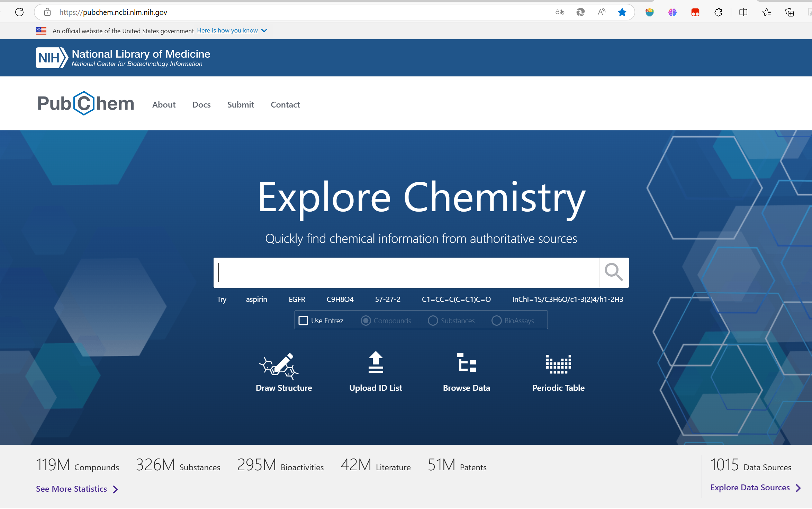Click the 42M Literature statistic
The height and width of the screenshot is (509, 812).
point(376,465)
